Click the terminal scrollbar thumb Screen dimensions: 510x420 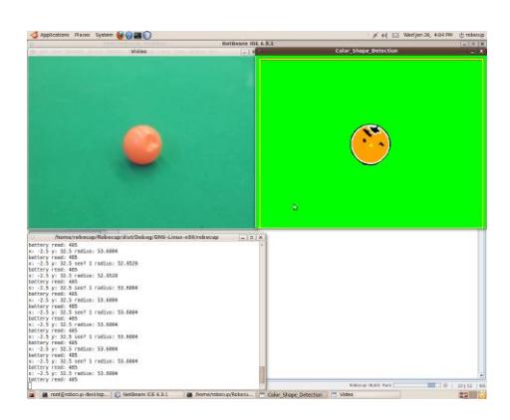point(262,374)
